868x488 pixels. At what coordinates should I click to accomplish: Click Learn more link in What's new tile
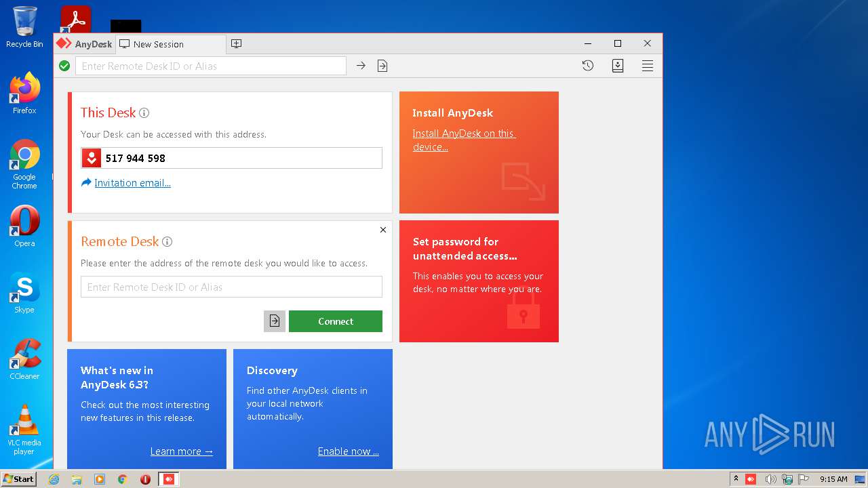(x=182, y=451)
